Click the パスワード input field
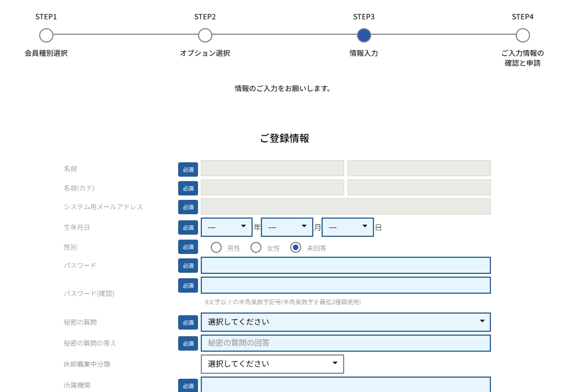The height and width of the screenshot is (392, 588). click(345, 266)
